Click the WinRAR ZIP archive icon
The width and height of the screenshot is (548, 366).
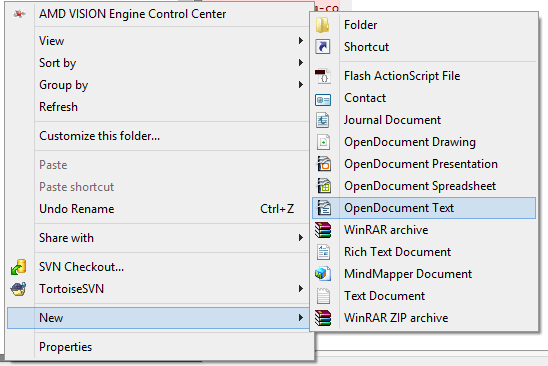pos(323,318)
